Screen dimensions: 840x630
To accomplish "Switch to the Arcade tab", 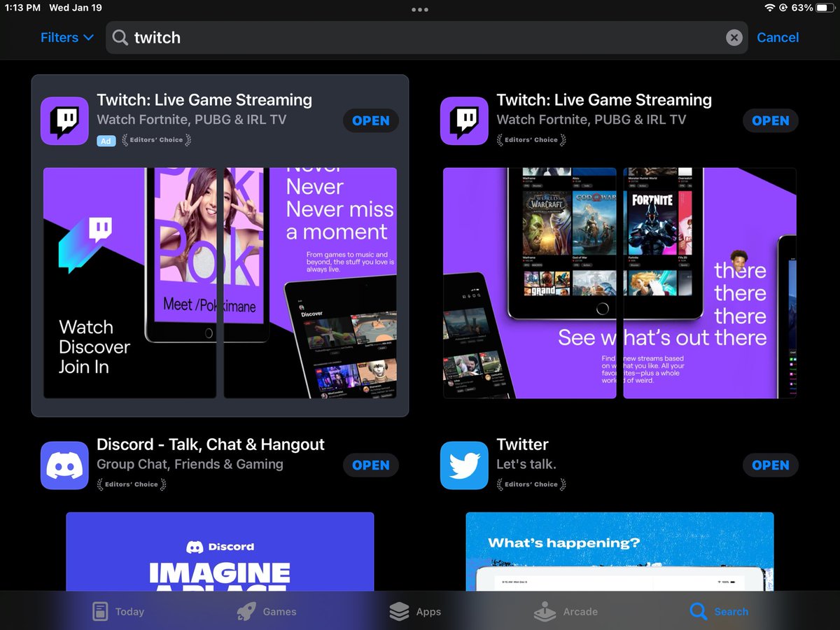I will 566,611.
